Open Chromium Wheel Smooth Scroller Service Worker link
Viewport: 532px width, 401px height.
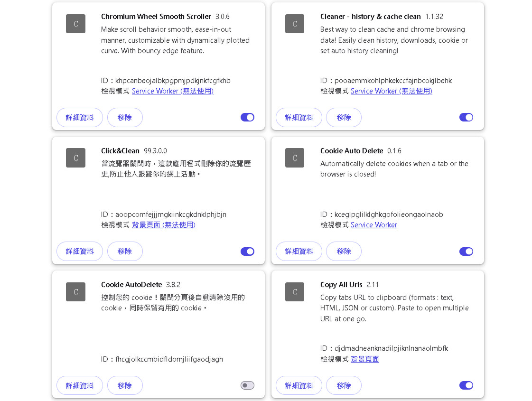point(172,91)
